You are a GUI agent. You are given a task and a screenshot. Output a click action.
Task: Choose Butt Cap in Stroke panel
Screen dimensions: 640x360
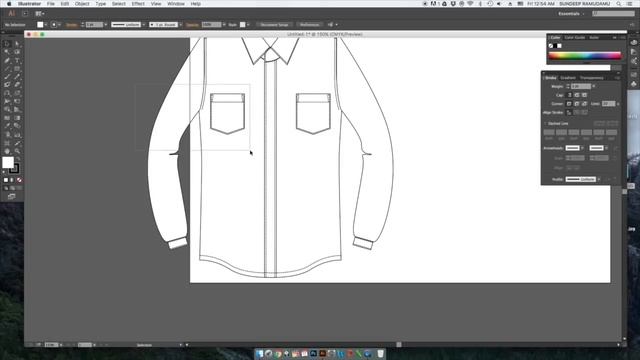pyautogui.click(x=569, y=95)
